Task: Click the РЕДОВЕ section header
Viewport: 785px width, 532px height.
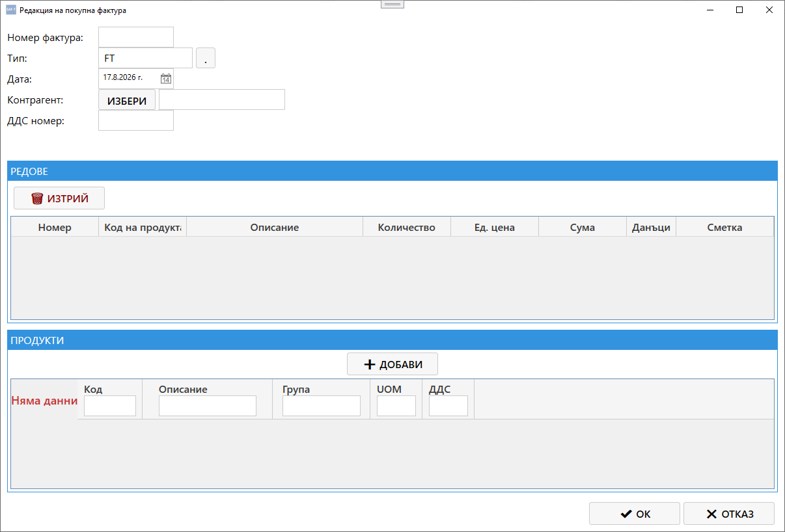Action: point(392,171)
